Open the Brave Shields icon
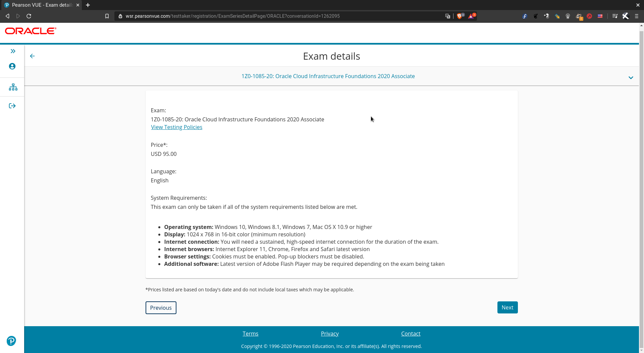The width and height of the screenshot is (644, 353). tap(460, 16)
